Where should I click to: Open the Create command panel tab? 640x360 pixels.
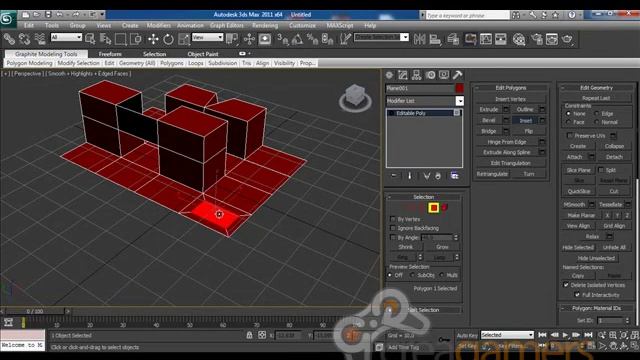pos(389,75)
